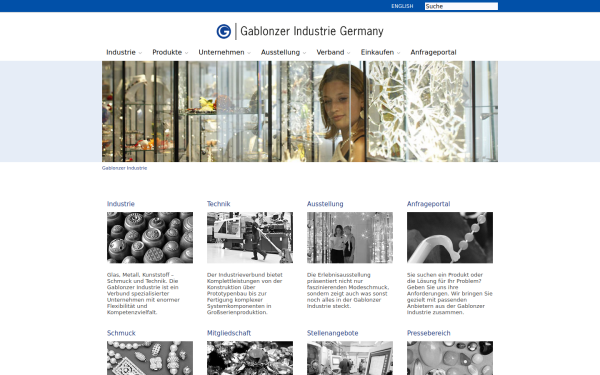The height and width of the screenshot is (375, 600).
Task: Click the text "Sie suchen ein Produkt oder"
Action: tap(445, 275)
